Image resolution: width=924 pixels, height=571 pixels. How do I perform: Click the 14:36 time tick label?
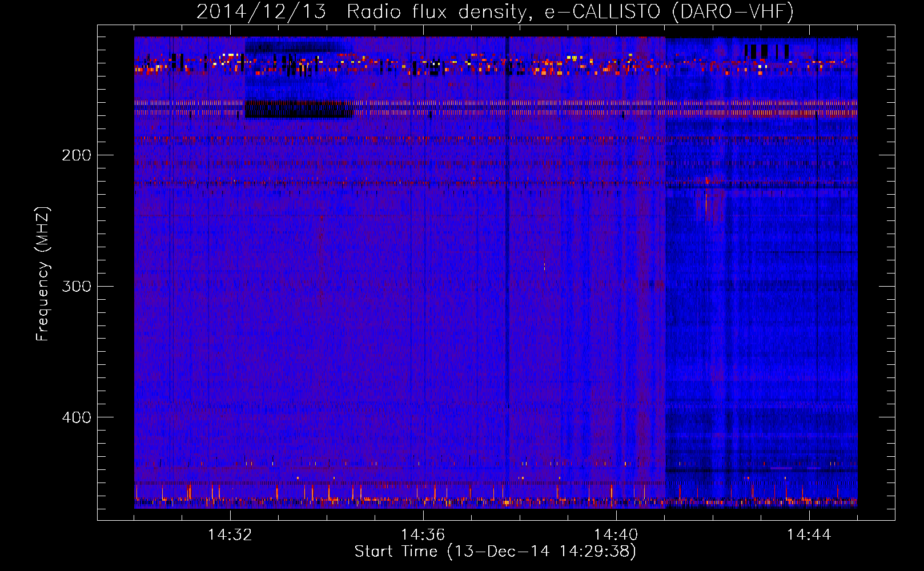click(x=423, y=535)
